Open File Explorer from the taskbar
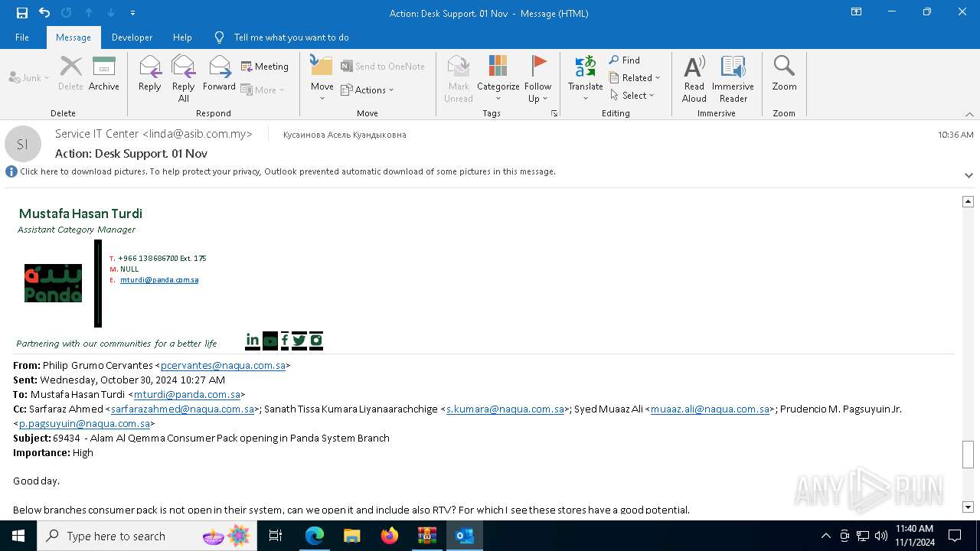 pos(352,536)
